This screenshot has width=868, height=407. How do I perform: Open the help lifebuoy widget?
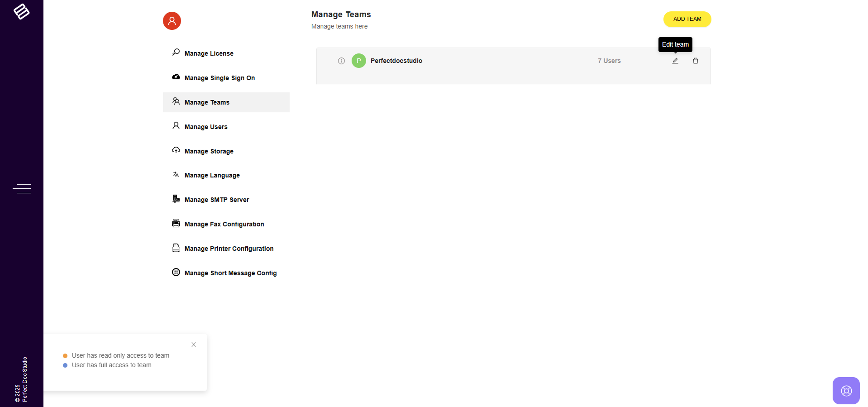point(846,390)
